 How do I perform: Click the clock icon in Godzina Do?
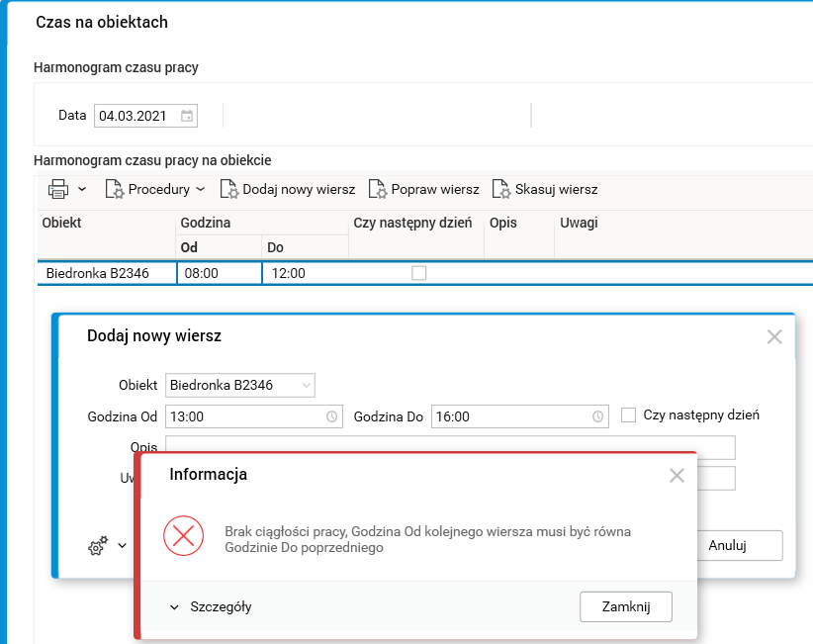(597, 417)
